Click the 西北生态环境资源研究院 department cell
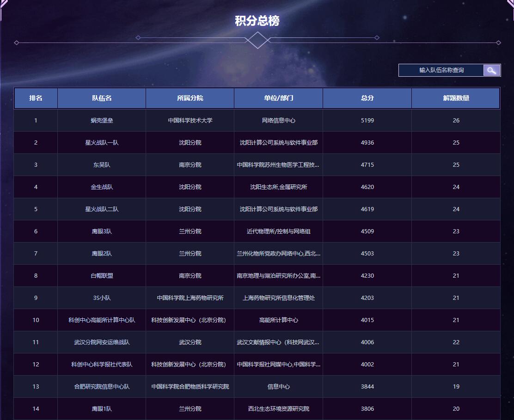 pyautogui.click(x=279, y=409)
